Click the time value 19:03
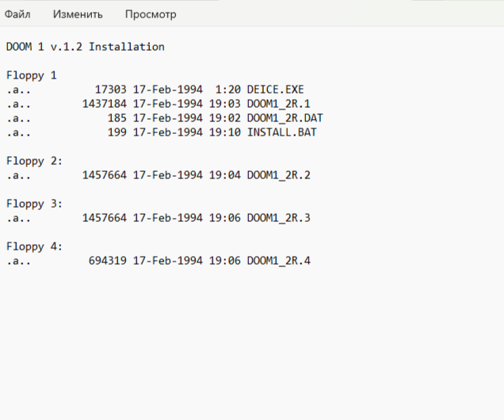504x420 pixels. (x=225, y=104)
